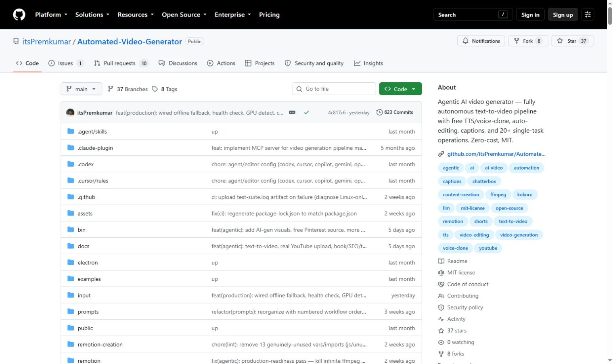Open the docs folder
613x364 pixels.
click(x=84, y=246)
